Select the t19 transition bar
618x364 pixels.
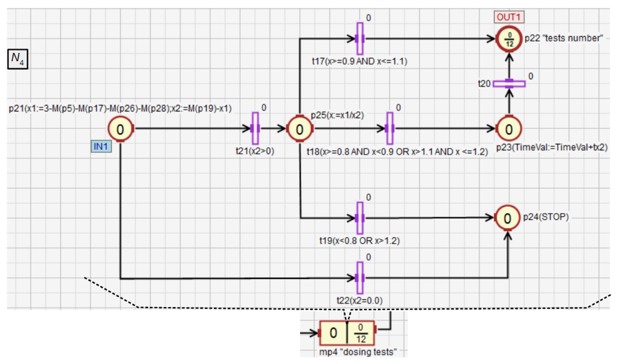point(360,218)
